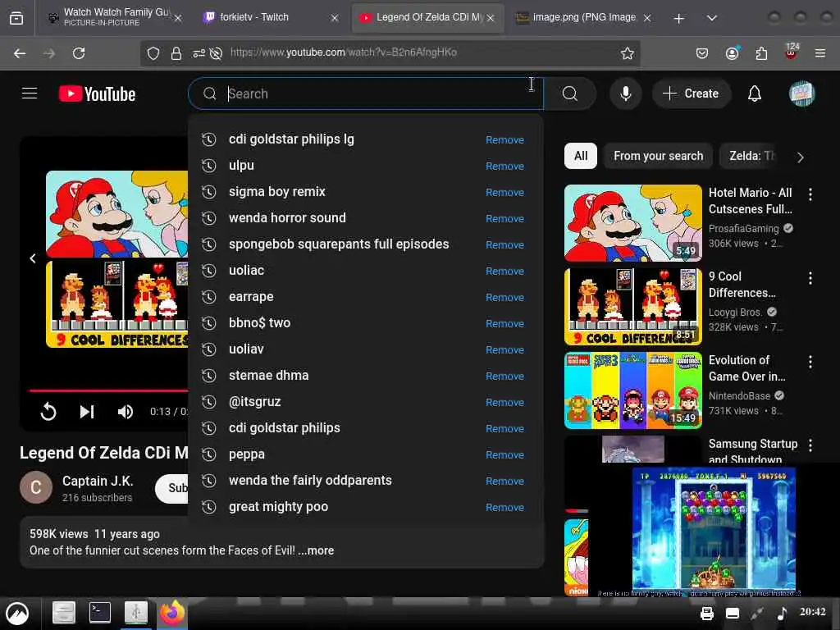The width and height of the screenshot is (840, 630).
Task: Mute the video with the volume icon
Action: (x=126, y=412)
